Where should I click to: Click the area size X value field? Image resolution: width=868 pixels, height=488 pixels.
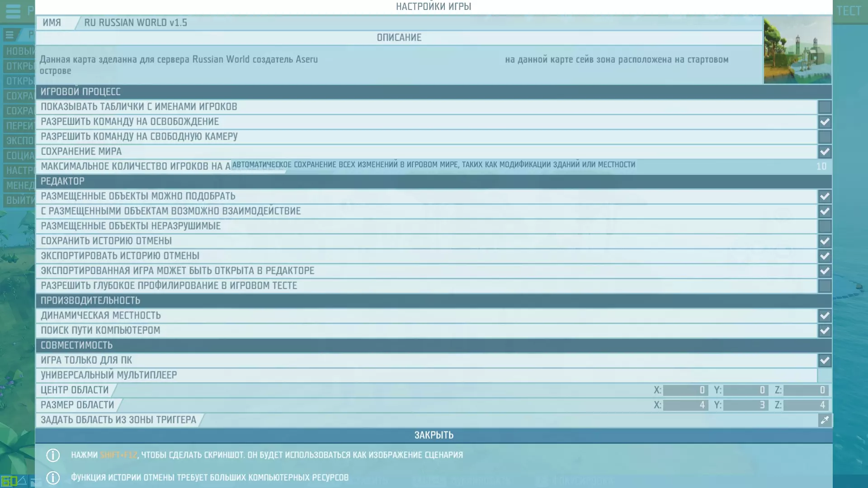point(685,405)
